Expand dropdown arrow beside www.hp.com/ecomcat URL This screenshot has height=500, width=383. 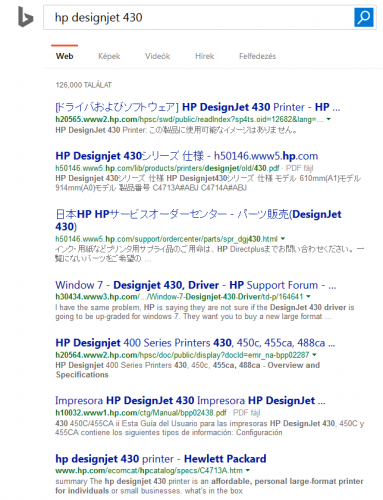[248, 470]
